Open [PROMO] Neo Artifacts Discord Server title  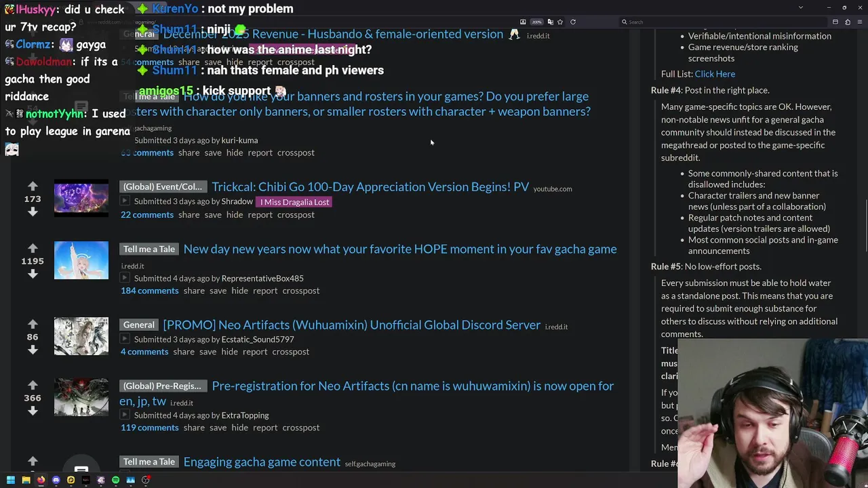tap(352, 325)
